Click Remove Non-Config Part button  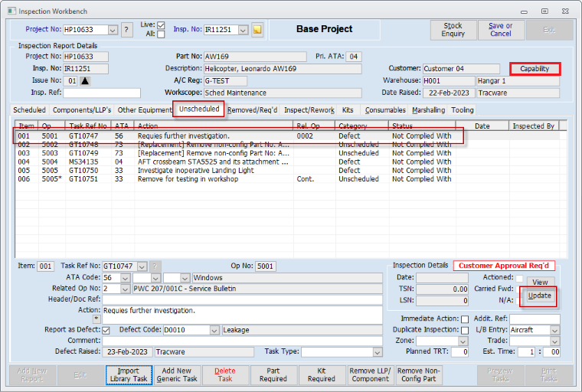click(419, 375)
